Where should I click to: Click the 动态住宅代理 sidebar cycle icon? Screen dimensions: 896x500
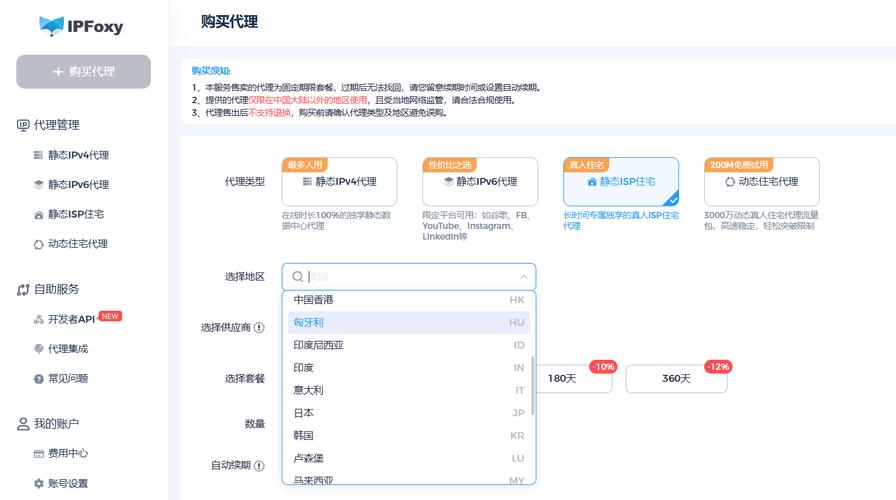[38, 245]
